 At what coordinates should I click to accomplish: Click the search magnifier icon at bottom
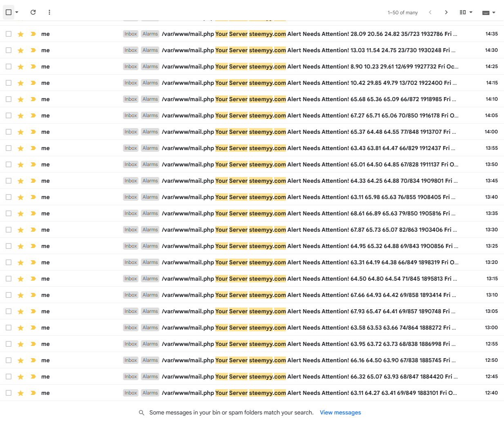click(141, 413)
